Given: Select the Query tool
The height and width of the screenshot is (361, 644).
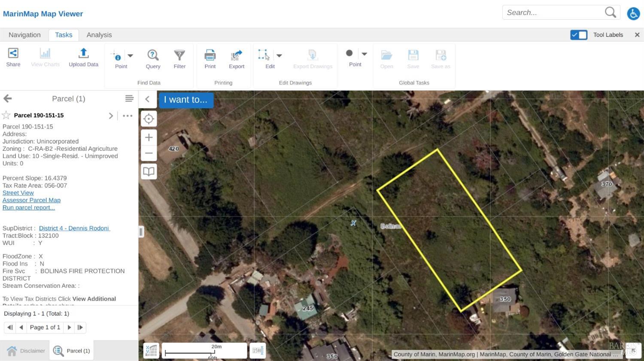Looking at the screenshot, I should tap(153, 55).
